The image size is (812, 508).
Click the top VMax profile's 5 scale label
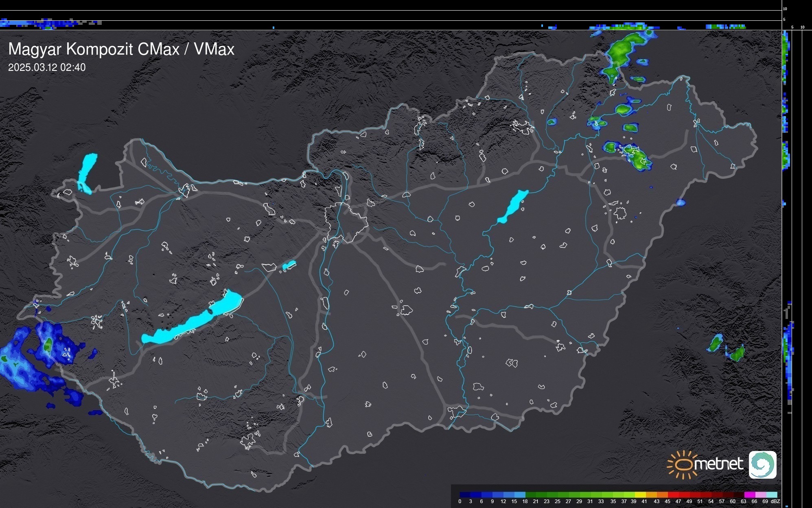point(784,20)
